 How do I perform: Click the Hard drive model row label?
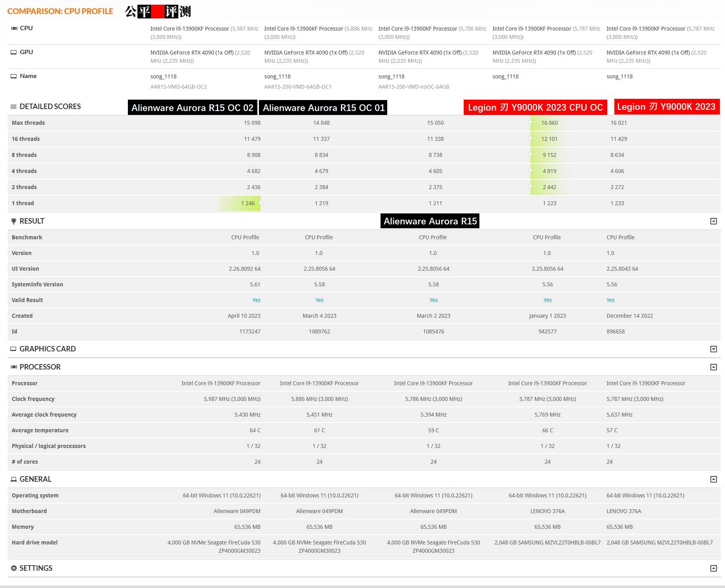click(x=35, y=542)
